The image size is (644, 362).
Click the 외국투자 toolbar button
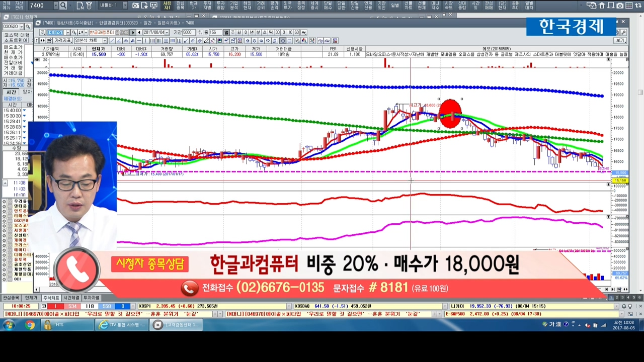click(x=287, y=6)
